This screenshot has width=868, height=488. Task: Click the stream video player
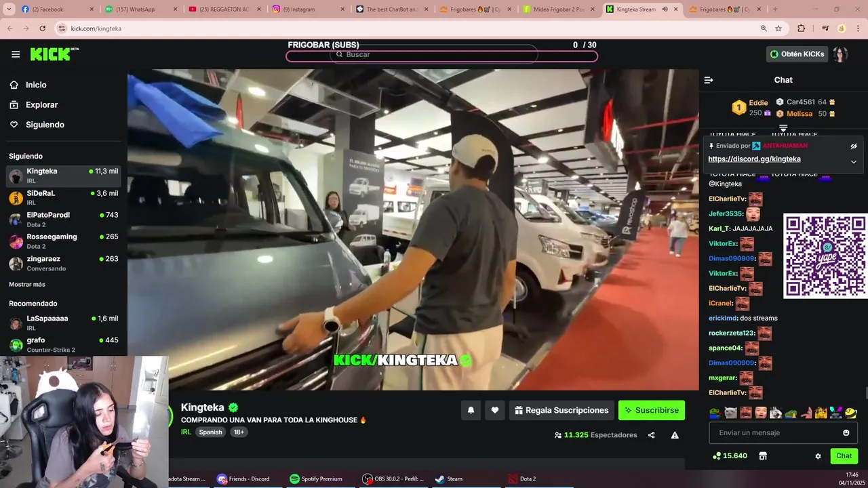pos(413,229)
